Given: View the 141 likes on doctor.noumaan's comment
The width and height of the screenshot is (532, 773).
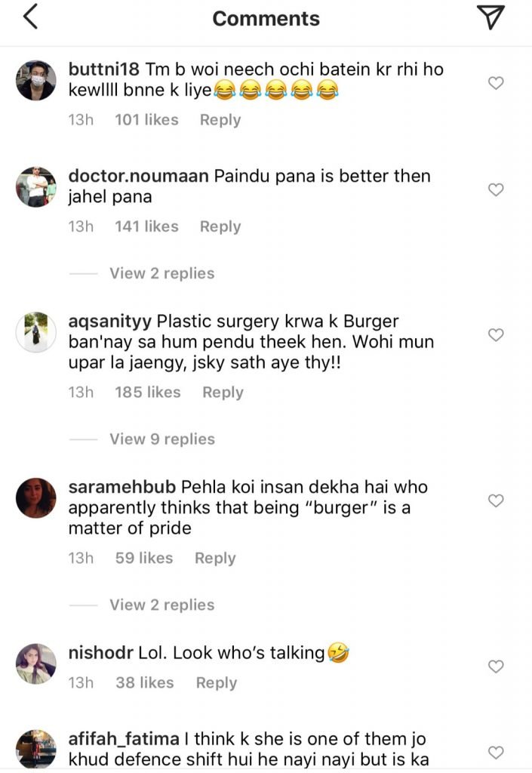Looking at the screenshot, I should click(146, 226).
